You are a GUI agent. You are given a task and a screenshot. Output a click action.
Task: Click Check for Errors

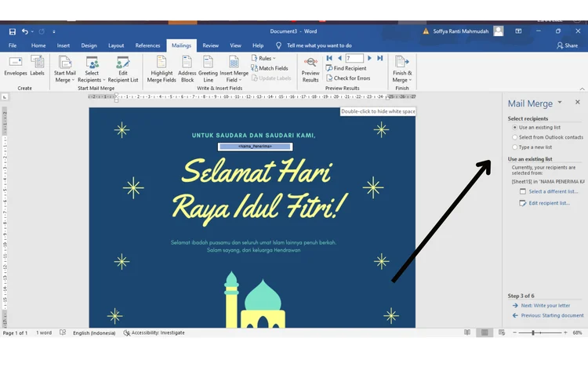coord(348,78)
